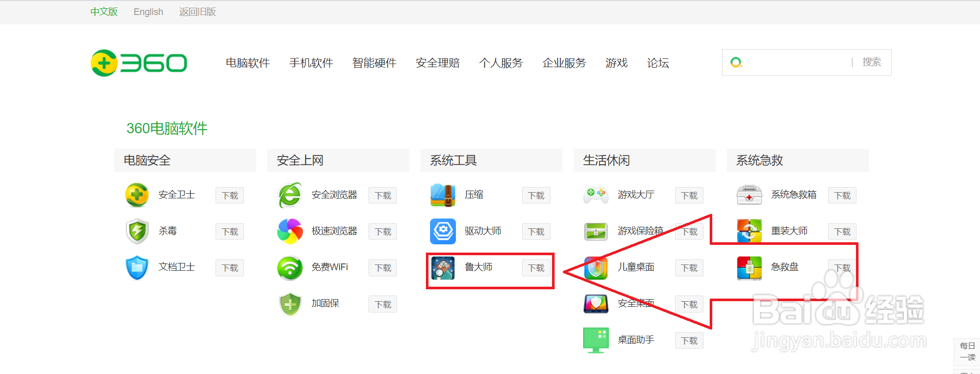Image resolution: width=980 pixels, height=374 pixels.
Task: Click 返回旧版 link
Action: tap(197, 12)
